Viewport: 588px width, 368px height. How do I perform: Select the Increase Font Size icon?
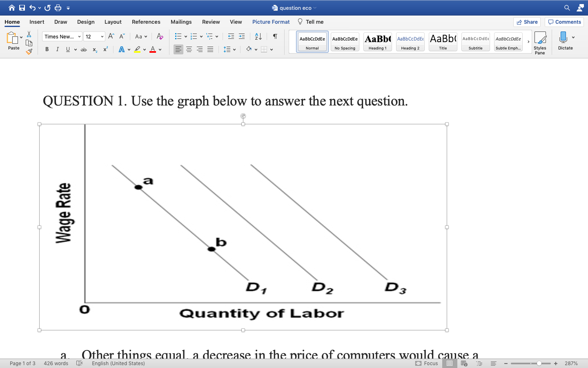110,36
